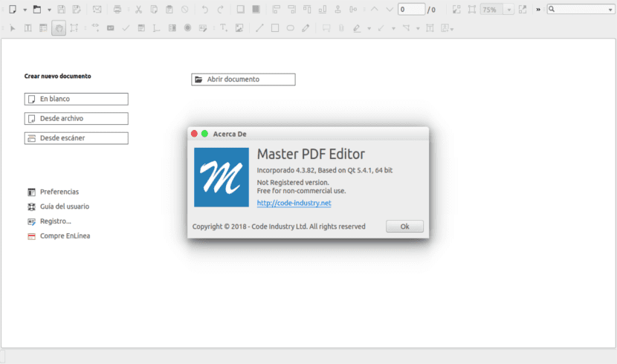Click the Previous page up chevron
The image size is (617, 364).
pyautogui.click(x=375, y=10)
